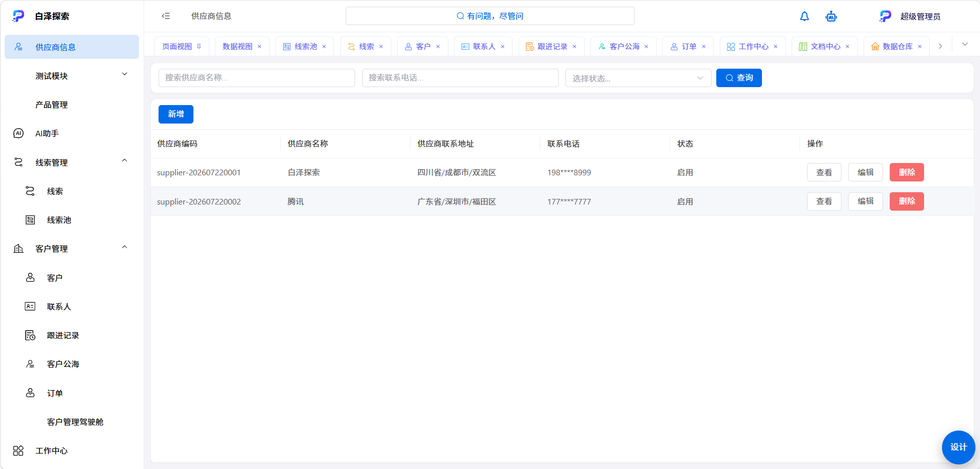Click the 查询 search button

pos(739,78)
